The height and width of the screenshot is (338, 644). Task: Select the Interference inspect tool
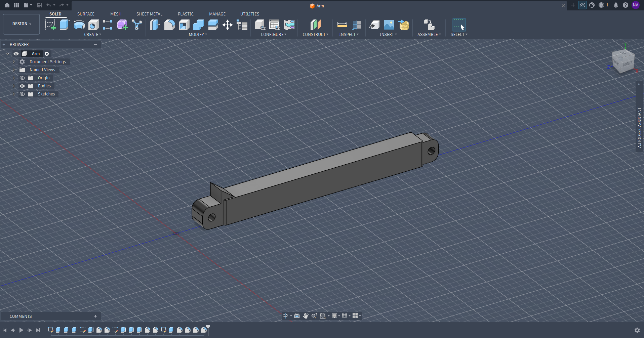(x=356, y=25)
